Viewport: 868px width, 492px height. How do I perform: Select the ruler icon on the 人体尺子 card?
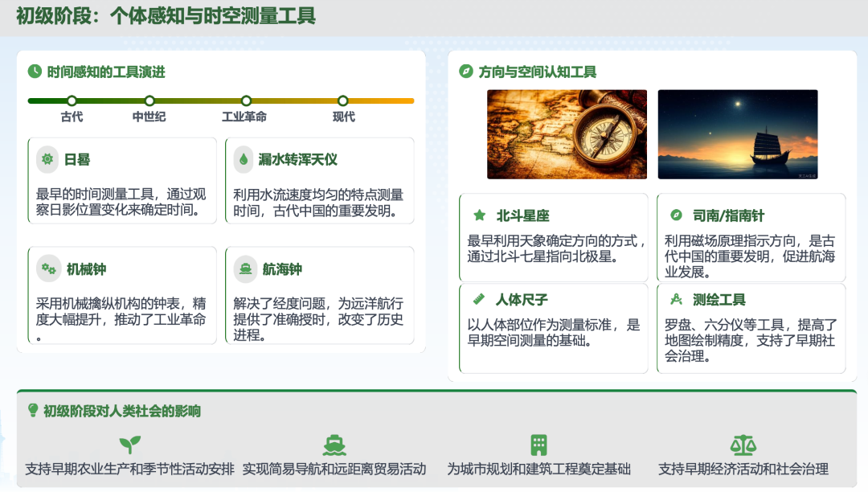[477, 298]
